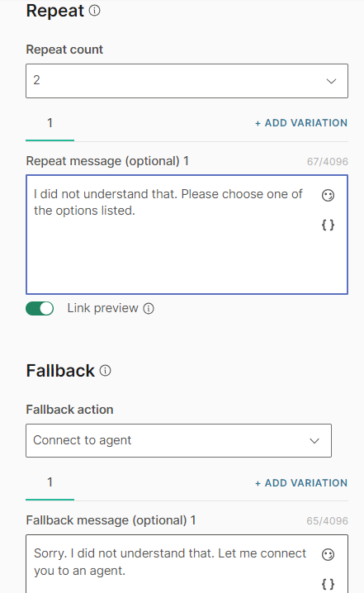Open the Repeat count dropdown
Image resolution: width=364 pixels, height=593 pixels.
click(x=187, y=81)
